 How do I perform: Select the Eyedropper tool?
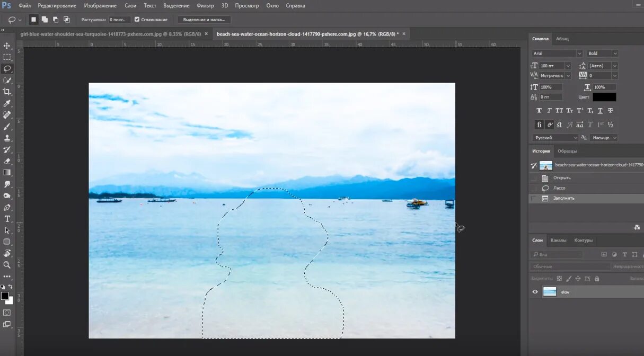point(7,103)
